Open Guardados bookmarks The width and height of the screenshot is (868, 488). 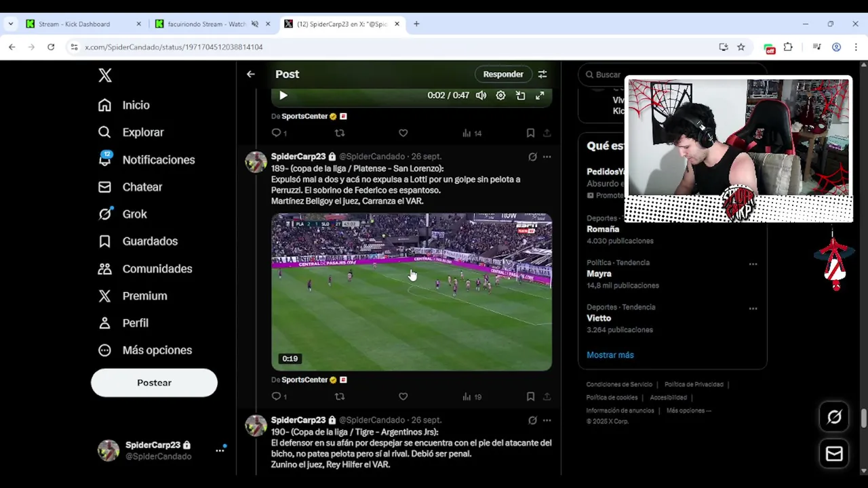(138, 241)
